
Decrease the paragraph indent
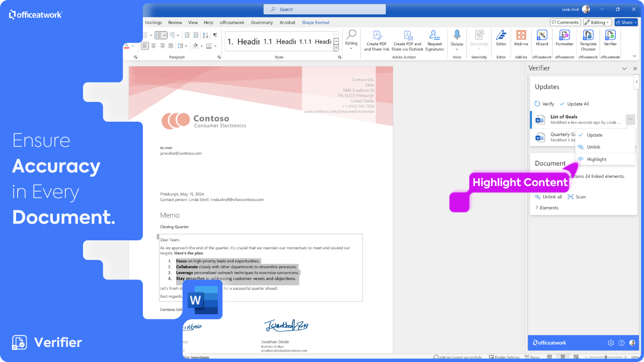click(x=187, y=35)
